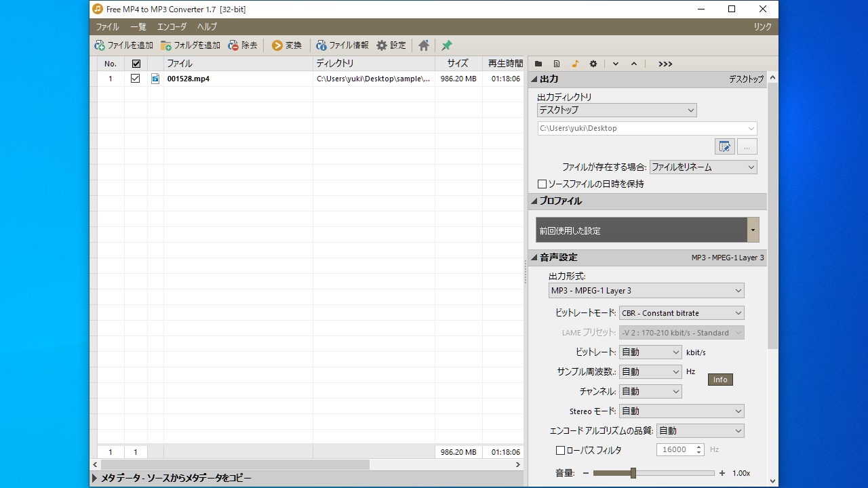Open the 出力形式 MP3 format dropdown

pyautogui.click(x=646, y=291)
